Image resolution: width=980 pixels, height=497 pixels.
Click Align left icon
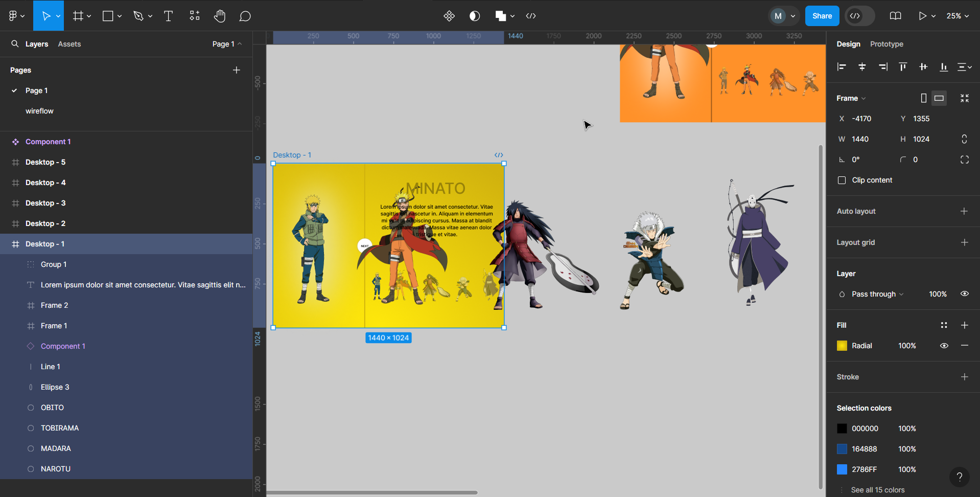pyautogui.click(x=842, y=67)
